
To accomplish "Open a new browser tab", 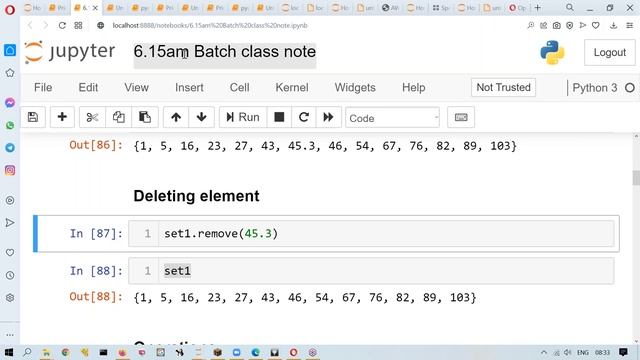I will click(x=538, y=8).
